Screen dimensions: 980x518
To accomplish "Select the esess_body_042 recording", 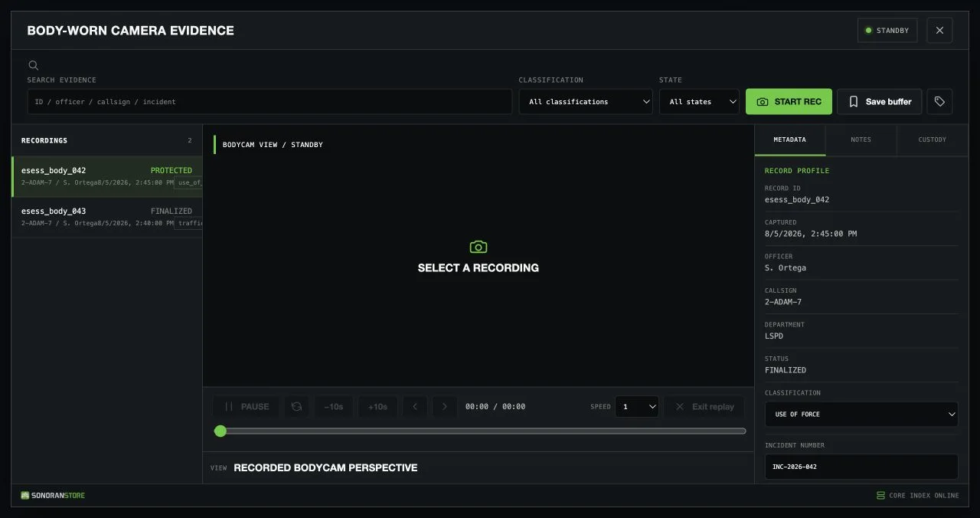I will coord(107,177).
